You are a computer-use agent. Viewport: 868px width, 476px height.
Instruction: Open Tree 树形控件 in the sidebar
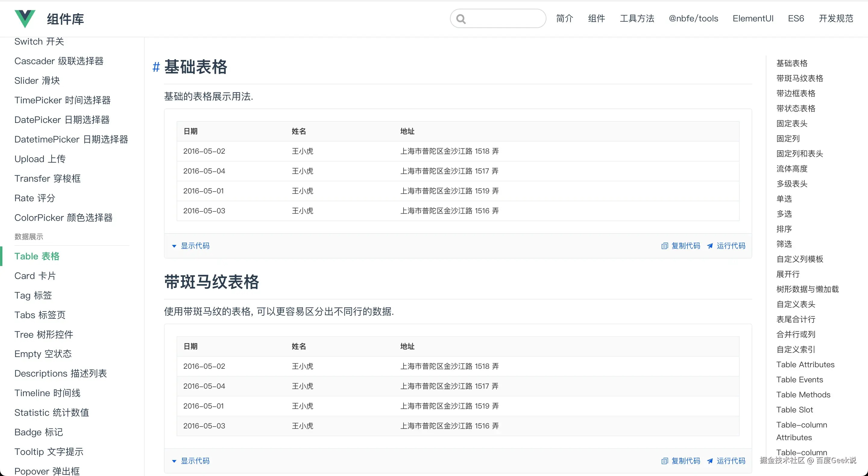43,334
